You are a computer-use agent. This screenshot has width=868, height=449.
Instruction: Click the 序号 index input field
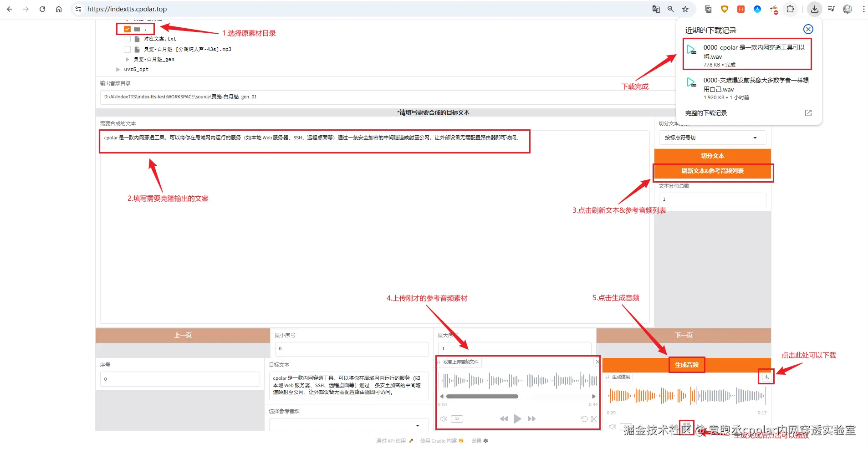click(180, 379)
